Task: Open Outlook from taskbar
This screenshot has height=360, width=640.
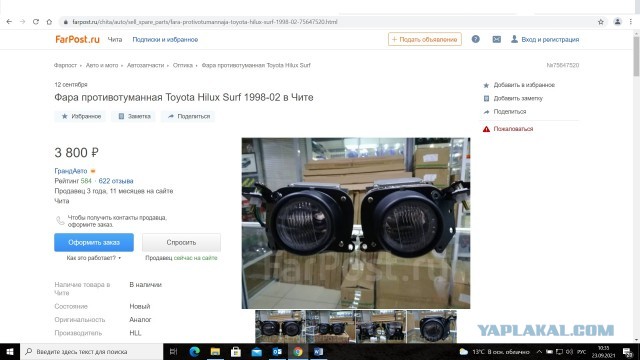Action: point(277,351)
